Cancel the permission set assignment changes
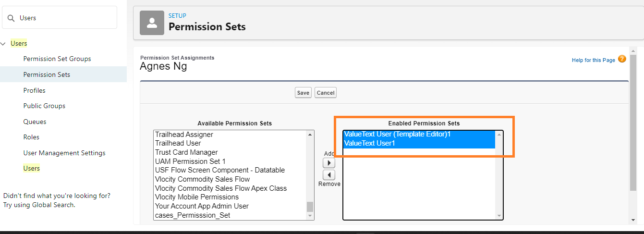Viewport: 644px width, 234px height. pos(325,93)
